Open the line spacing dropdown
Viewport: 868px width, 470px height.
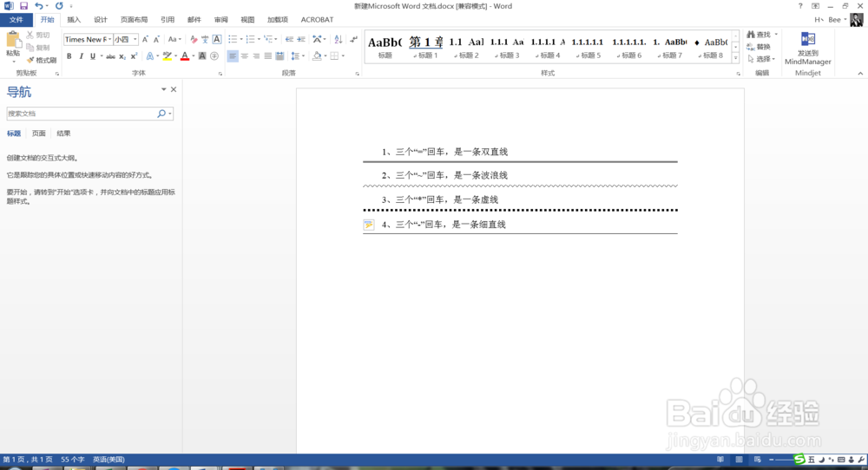(298, 55)
